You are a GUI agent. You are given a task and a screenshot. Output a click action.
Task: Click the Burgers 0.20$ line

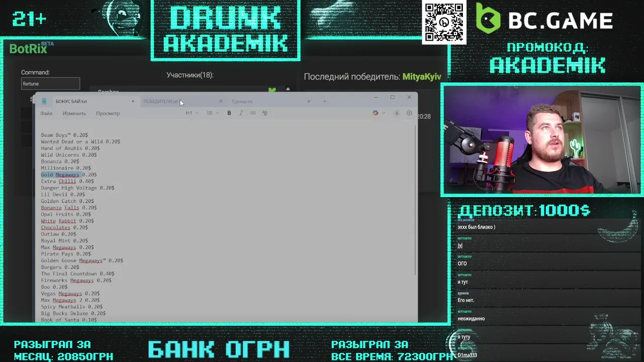60,267
